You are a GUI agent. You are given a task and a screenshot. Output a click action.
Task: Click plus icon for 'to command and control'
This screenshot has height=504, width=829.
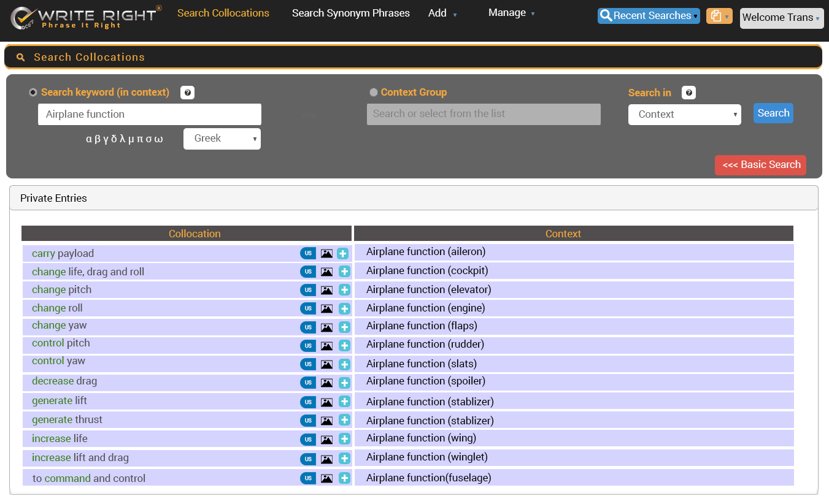pyautogui.click(x=344, y=478)
